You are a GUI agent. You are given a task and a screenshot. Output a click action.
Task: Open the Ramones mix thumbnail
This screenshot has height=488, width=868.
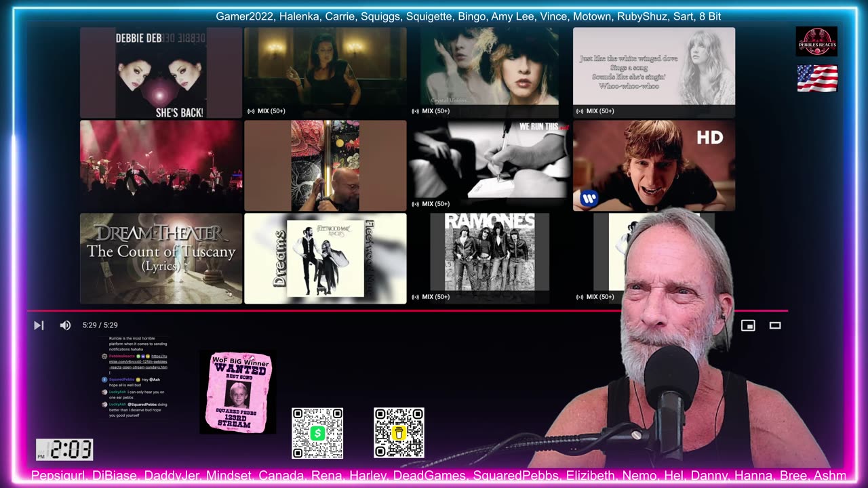tap(490, 258)
